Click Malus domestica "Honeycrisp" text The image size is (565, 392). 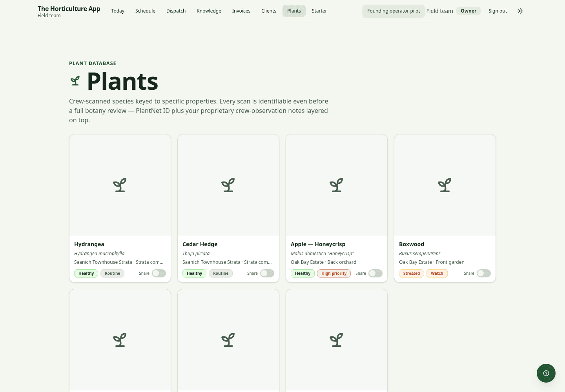pos(322,254)
